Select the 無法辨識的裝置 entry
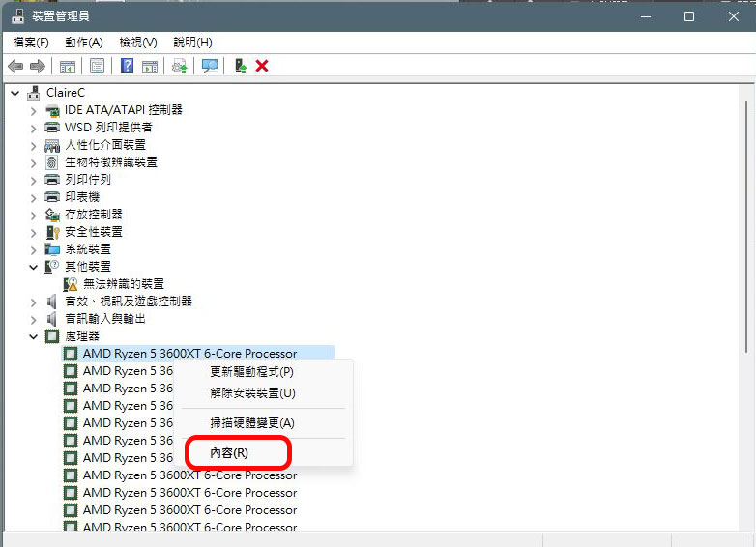The height and width of the screenshot is (547, 756). [x=124, y=284]
